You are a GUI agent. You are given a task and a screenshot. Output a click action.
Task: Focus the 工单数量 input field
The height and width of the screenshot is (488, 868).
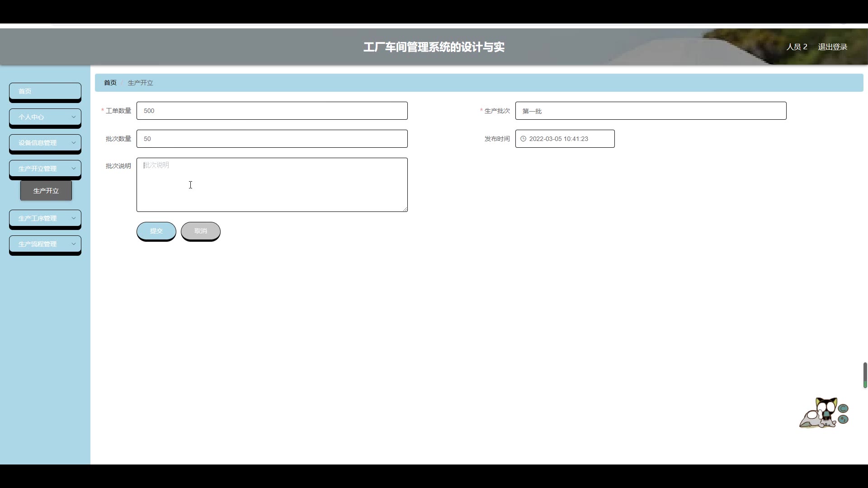[x=272, y=111]
